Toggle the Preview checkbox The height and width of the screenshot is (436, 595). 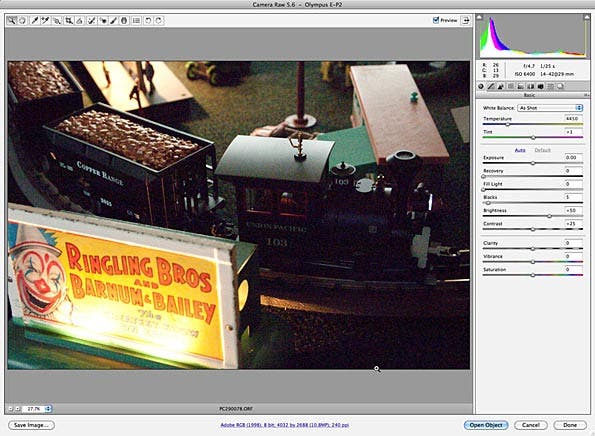coord(436,20)
